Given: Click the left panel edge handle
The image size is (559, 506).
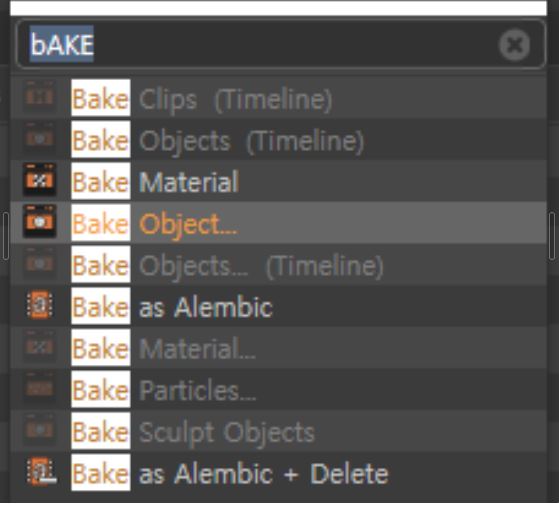Looking at the screenshot, I should (x=5, y=236).
